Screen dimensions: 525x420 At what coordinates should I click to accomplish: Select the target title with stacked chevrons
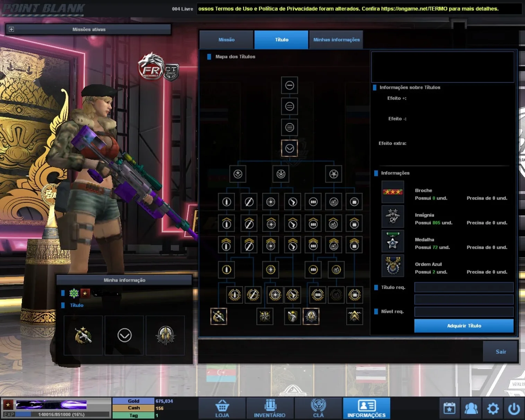(x=271, y=245)
